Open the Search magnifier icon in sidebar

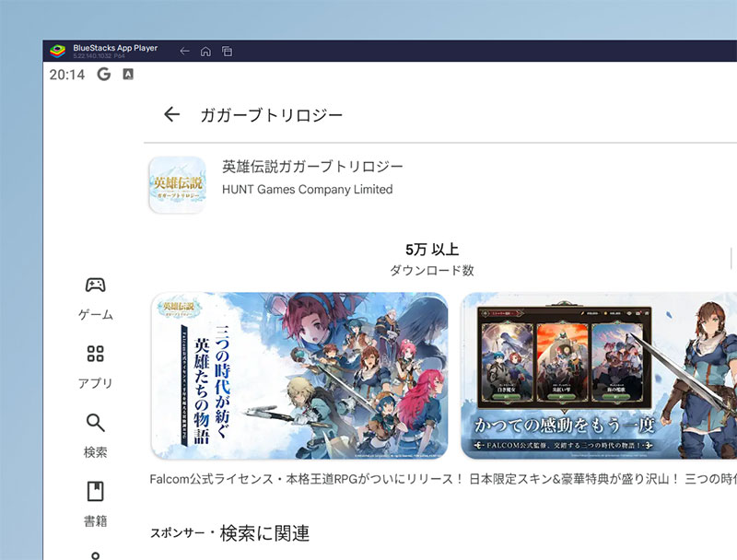click(95, 423)
